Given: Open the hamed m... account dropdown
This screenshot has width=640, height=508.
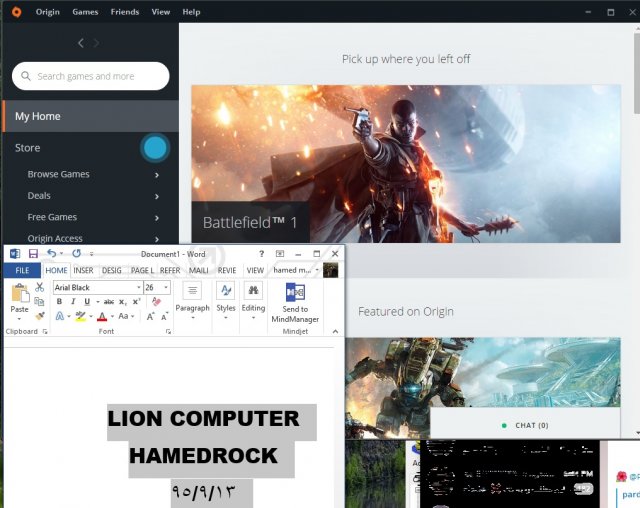Looking at the screenshot, I should 296,270.
